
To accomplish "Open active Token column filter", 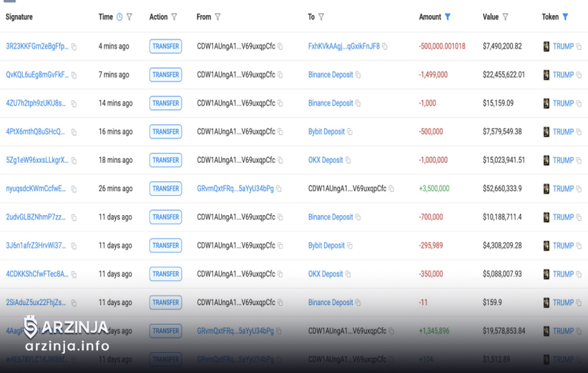I will (x=566, y=17).
